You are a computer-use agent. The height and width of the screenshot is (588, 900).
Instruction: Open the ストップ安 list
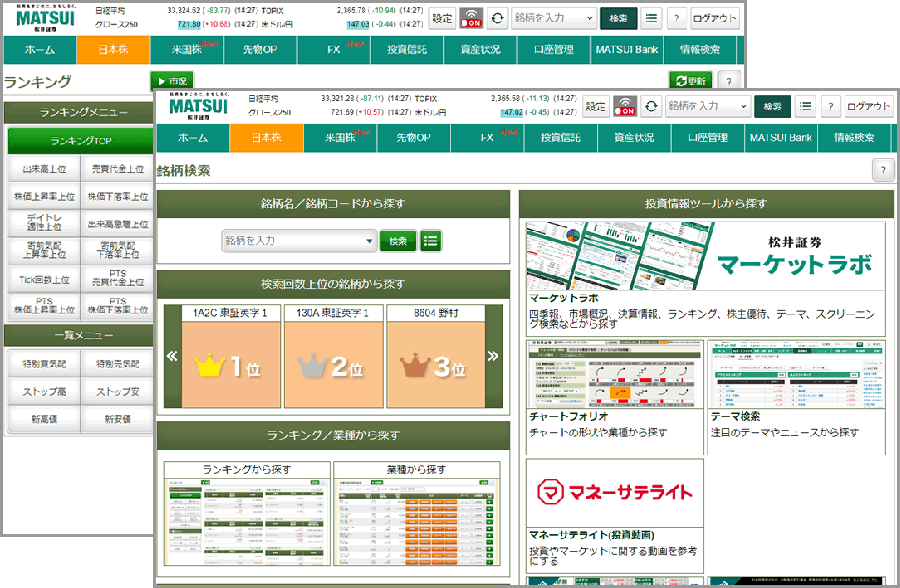pos(118,392)
